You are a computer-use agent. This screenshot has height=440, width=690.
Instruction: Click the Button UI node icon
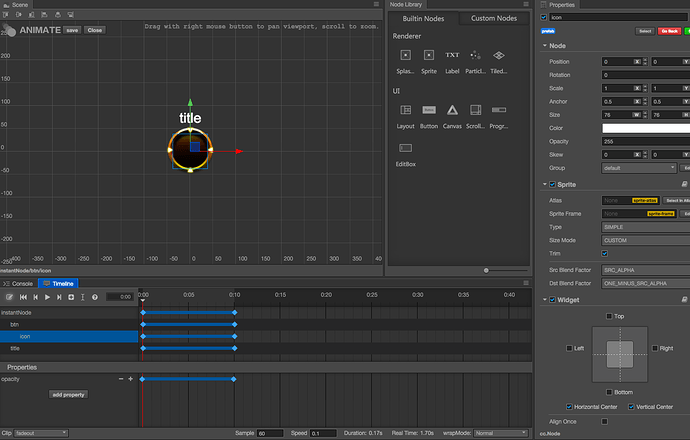(x=428, y=110)
